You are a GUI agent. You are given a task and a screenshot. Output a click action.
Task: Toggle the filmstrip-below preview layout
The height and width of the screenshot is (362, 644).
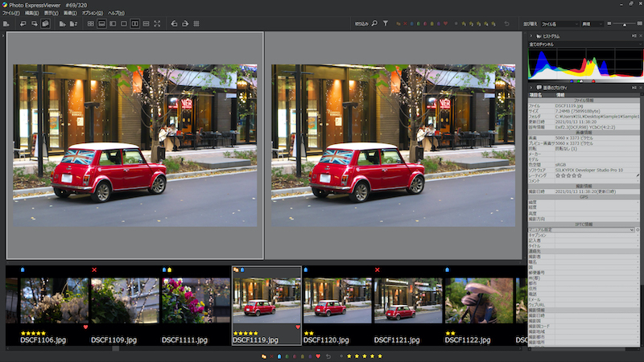pos(101,24)
